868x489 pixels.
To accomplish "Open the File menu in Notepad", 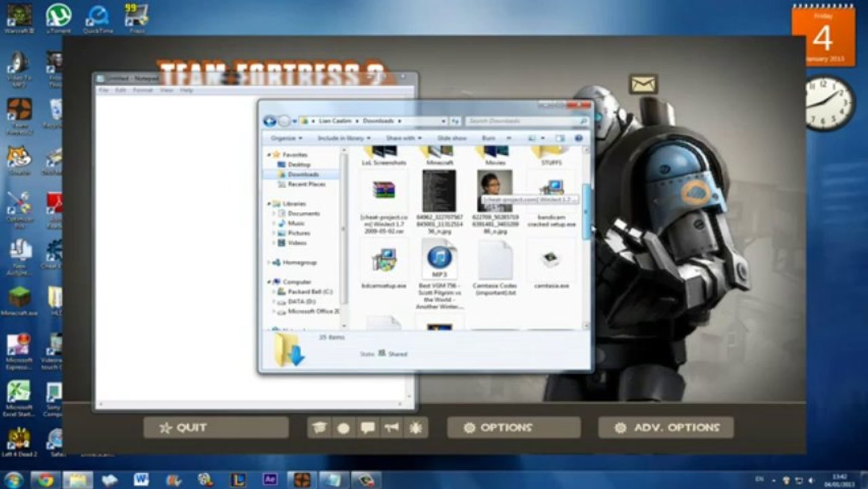I will pos(104,90).
